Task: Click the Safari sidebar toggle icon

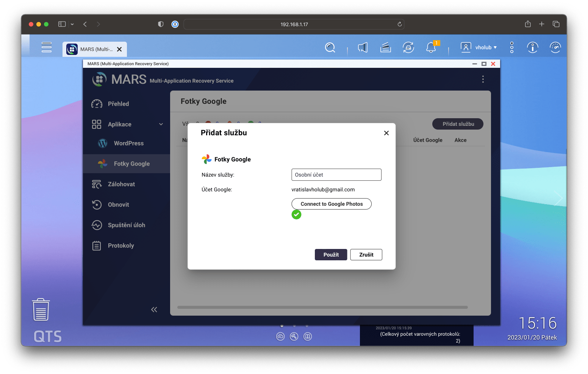Action: click(x=62, y=24)
